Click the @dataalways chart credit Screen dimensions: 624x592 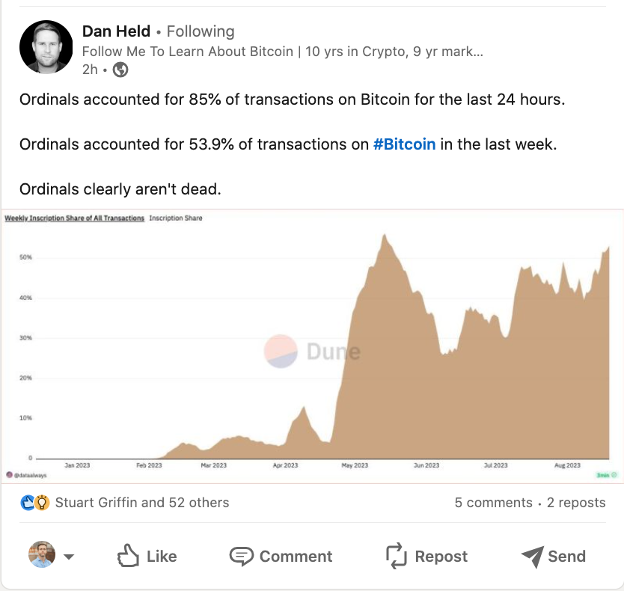point(29,474)
